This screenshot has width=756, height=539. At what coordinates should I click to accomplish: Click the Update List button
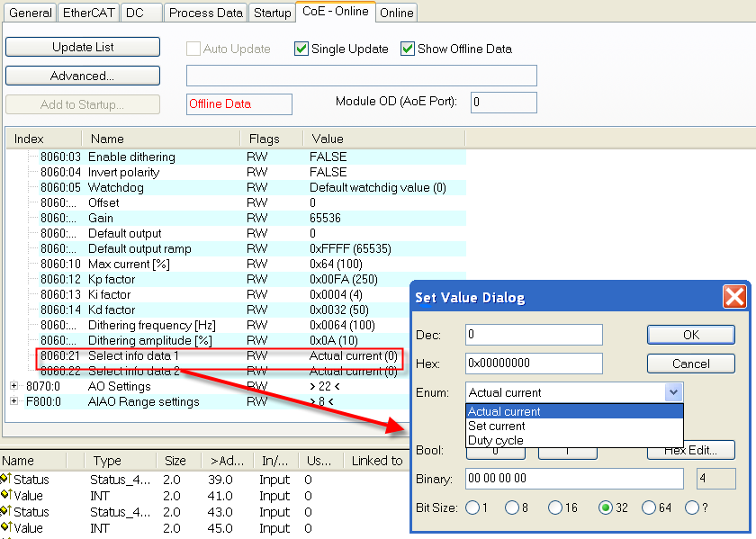(83, 47)
